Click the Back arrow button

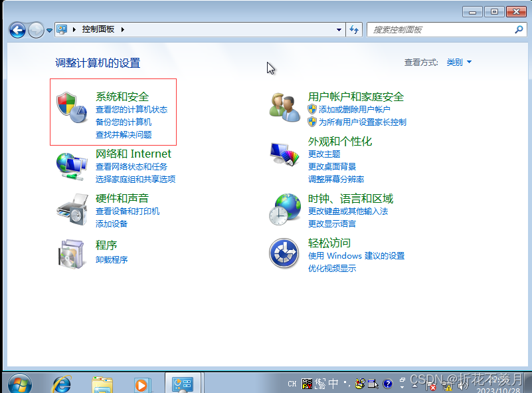[17, 30]
